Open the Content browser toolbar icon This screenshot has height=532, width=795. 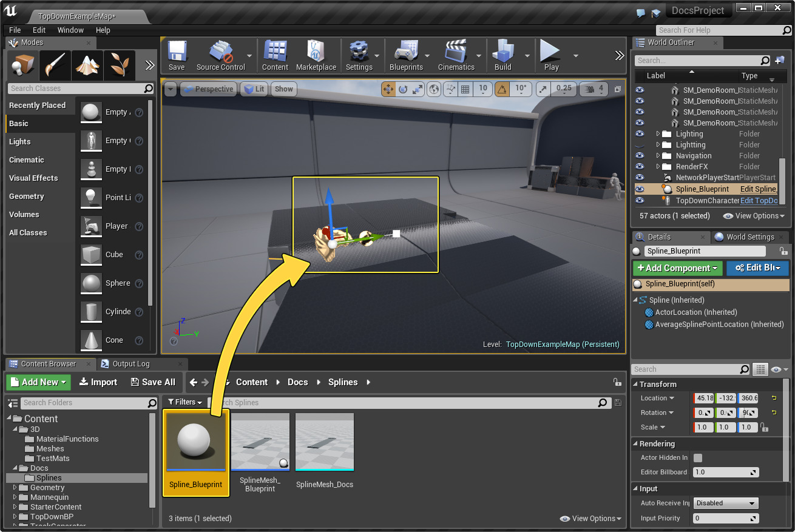coord(275,53)
